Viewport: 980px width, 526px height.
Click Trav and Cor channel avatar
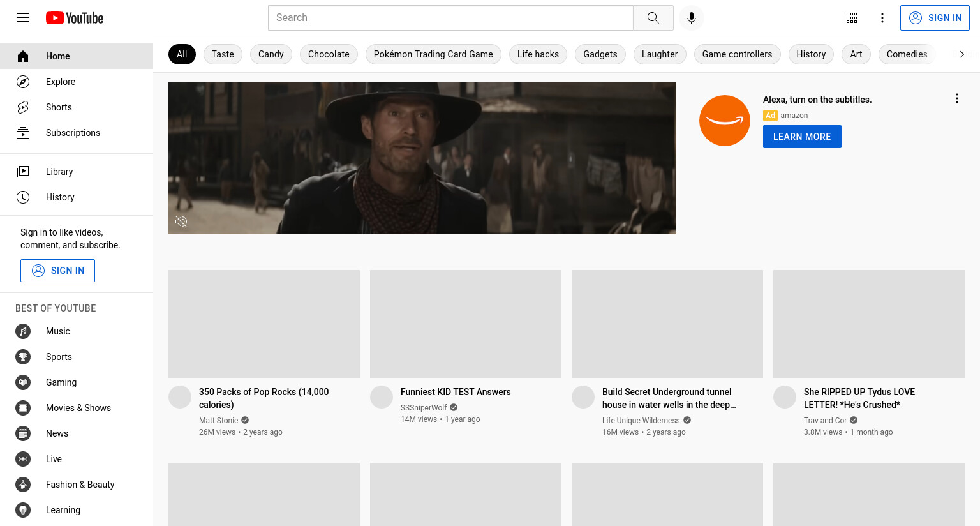pos(785,397)
